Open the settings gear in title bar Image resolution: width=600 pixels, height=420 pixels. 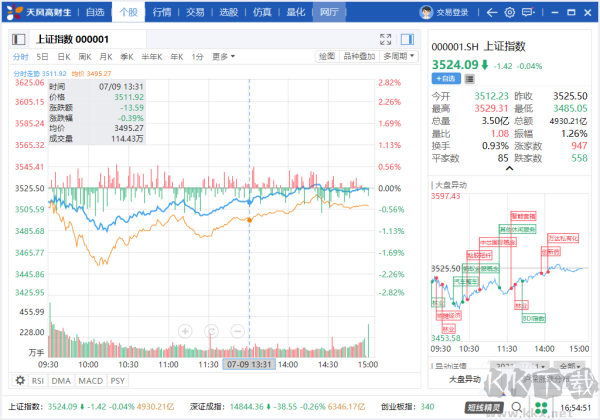pos(509,13)
